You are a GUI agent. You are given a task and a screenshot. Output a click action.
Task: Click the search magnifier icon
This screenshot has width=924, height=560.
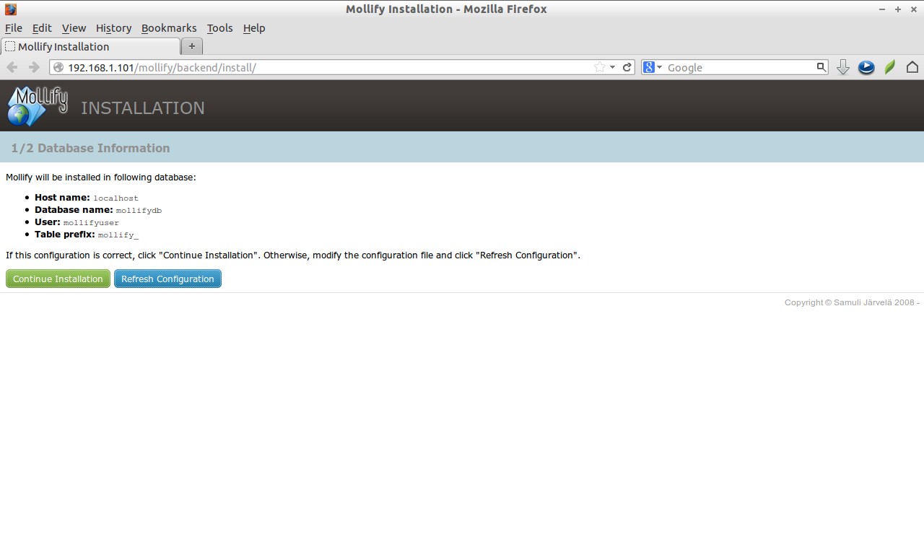coord(821,67)
